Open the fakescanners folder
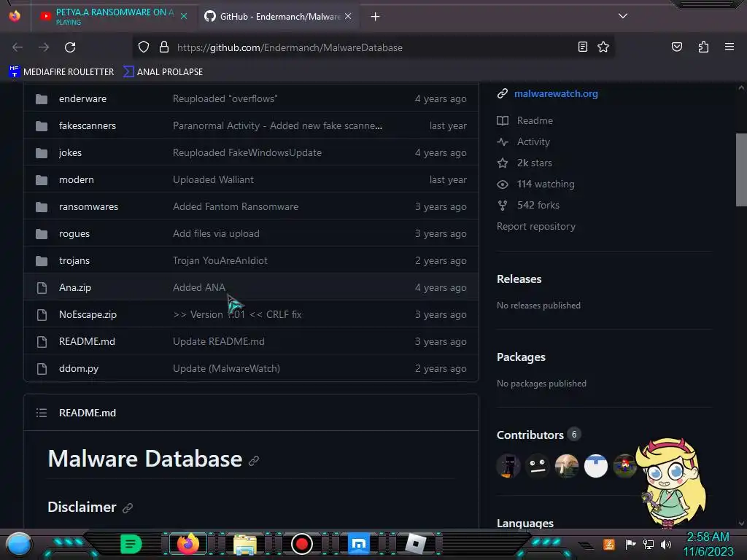 (88, 125)
